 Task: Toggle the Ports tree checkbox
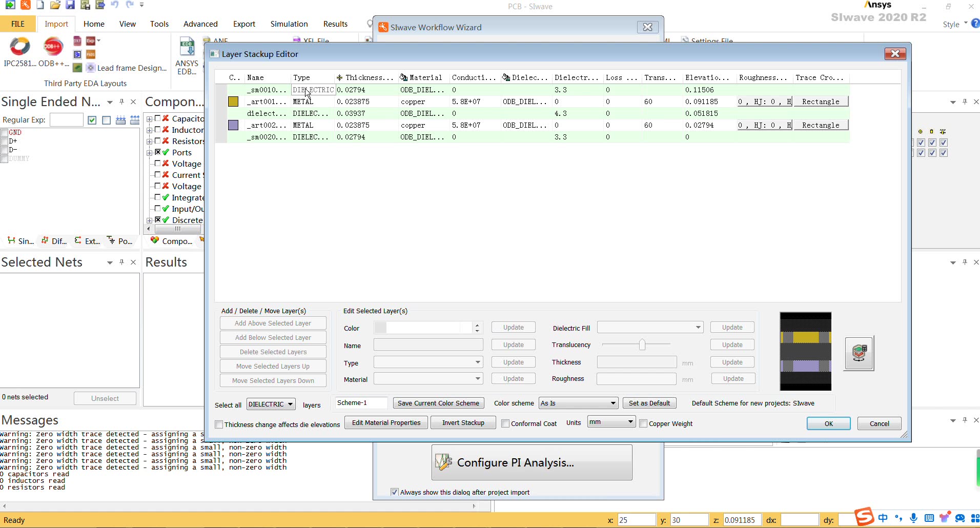coord(158,152)
